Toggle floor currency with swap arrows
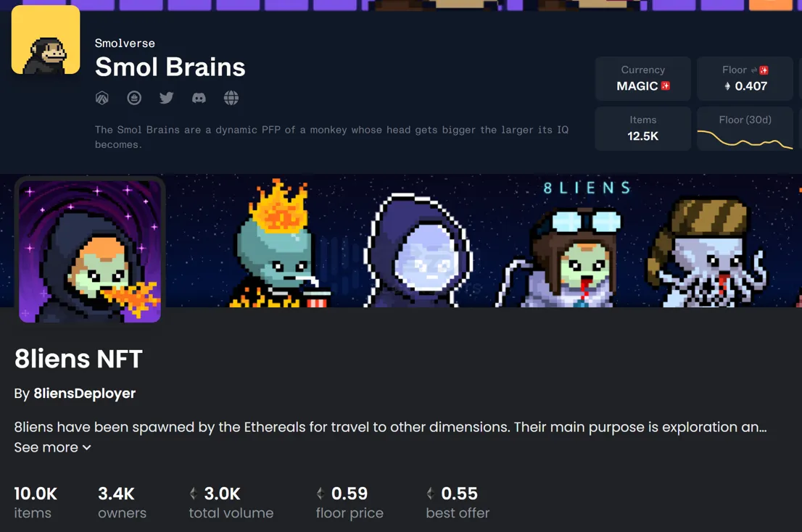802x532 pixels. [754, 70]
